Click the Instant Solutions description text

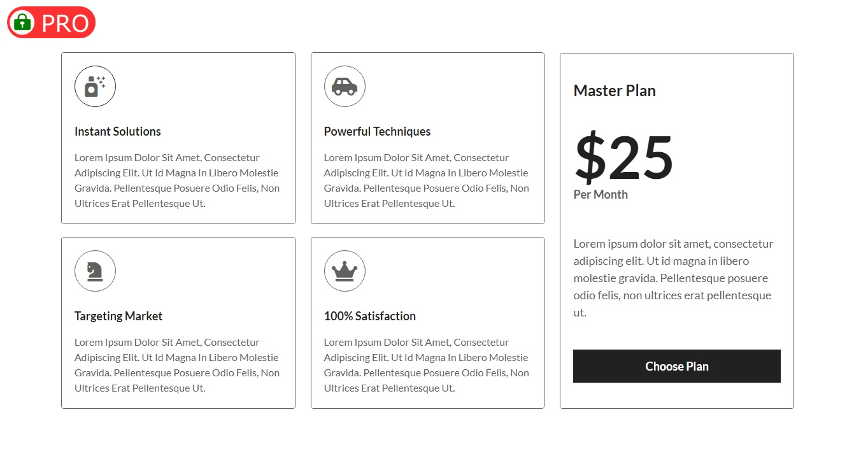tap(177, 181)
